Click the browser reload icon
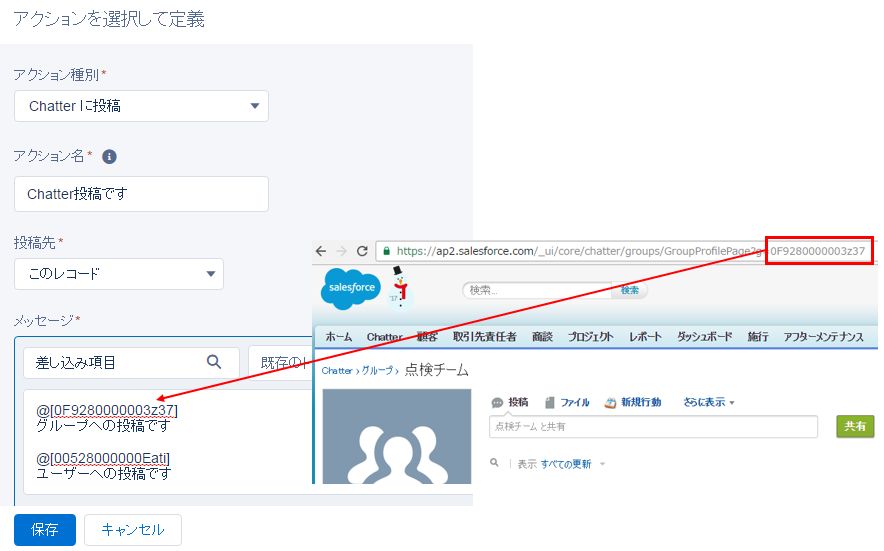Image resolution: width=884 pixels, height=551 pixels. 362,251
